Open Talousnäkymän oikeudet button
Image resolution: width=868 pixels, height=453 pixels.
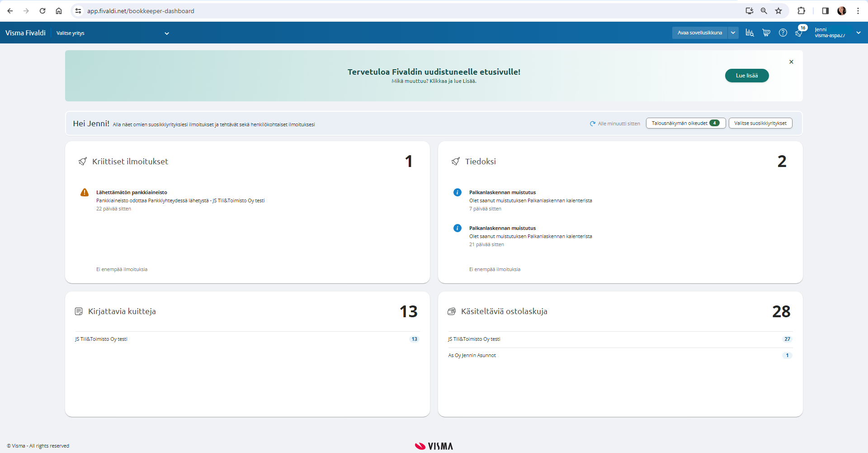(685, 123)
